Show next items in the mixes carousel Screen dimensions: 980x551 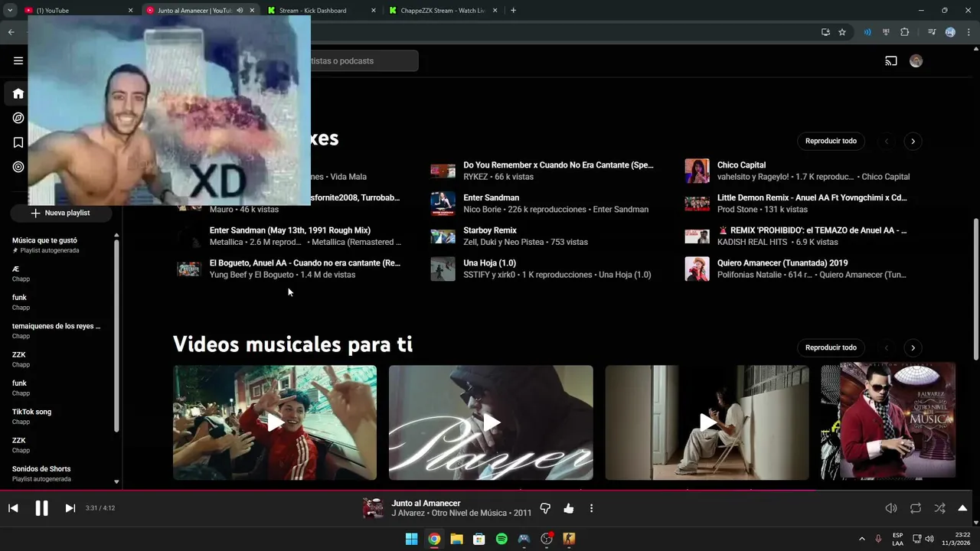(x=913, y=141)
